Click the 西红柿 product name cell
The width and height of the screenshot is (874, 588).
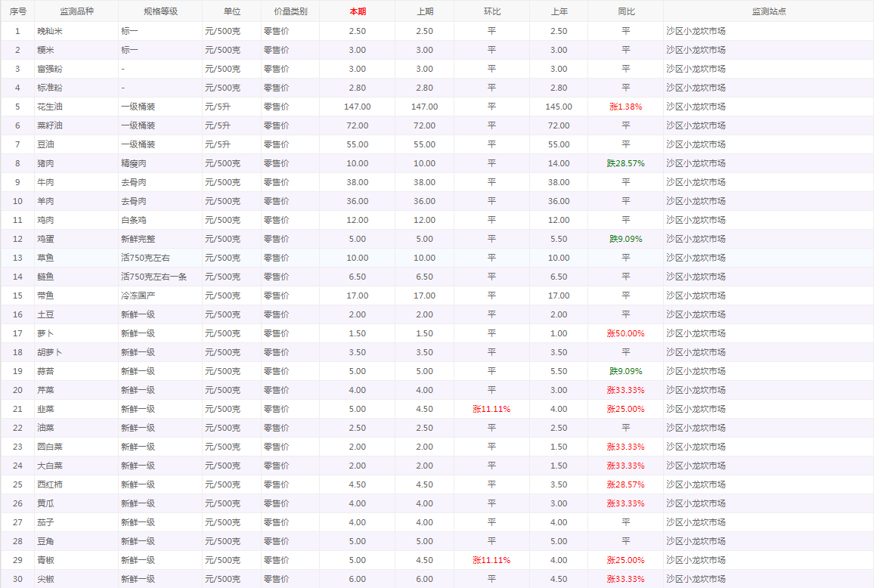pyautogui.click(x=51, y=484)
